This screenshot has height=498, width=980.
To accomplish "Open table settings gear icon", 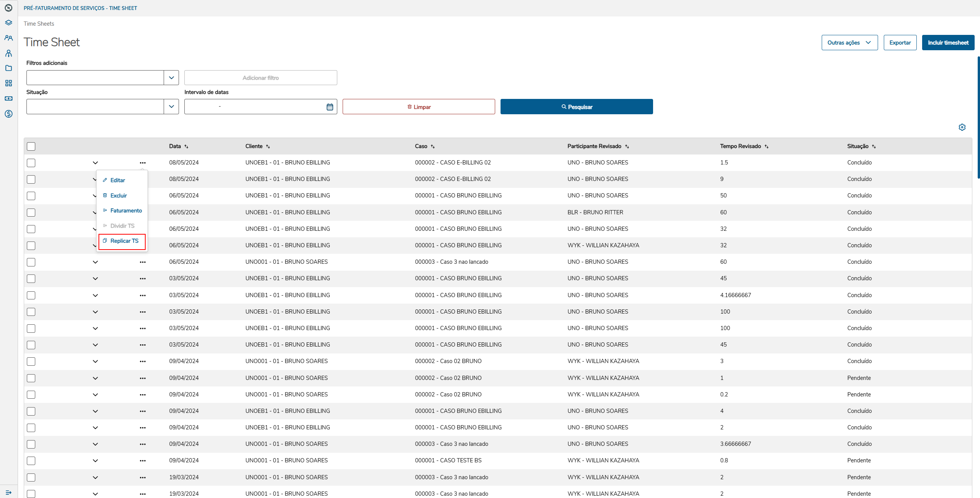I will click(962, 127).
